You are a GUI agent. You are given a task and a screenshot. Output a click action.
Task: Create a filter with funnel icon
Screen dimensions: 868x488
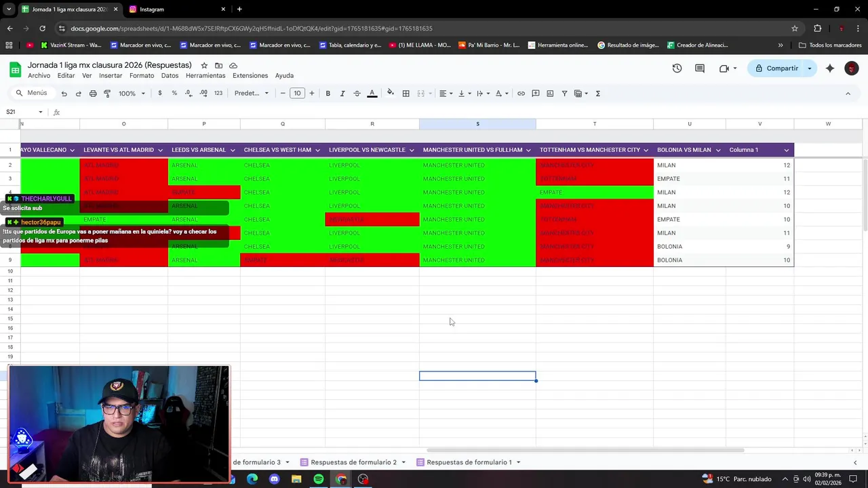point(564,94)
